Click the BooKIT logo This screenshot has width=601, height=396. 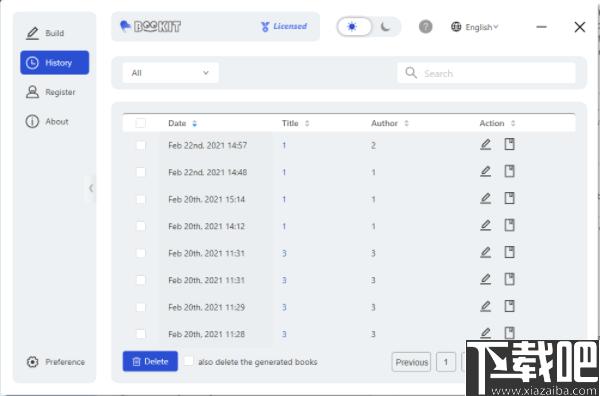click(x=151, y=26)
